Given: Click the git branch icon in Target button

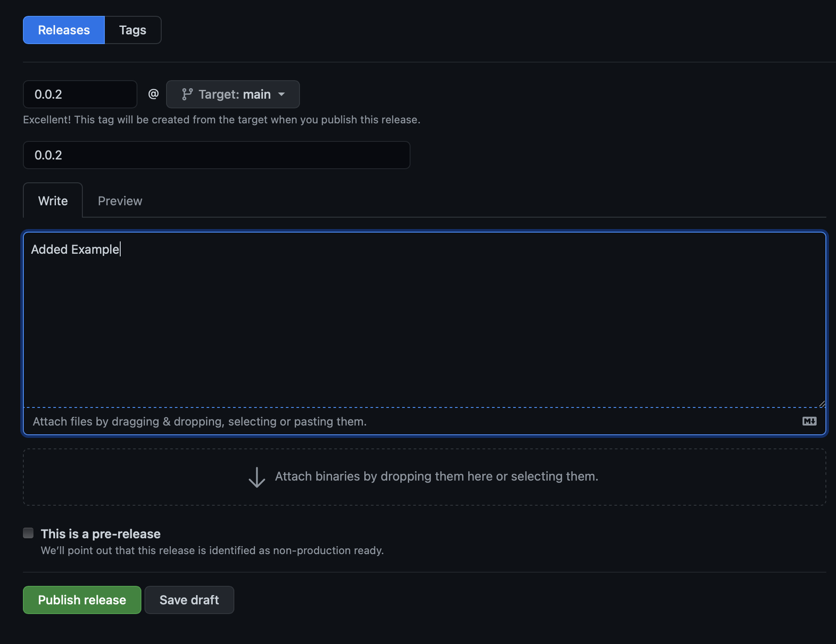Looking at the screenshot, I should coord(187,94).
